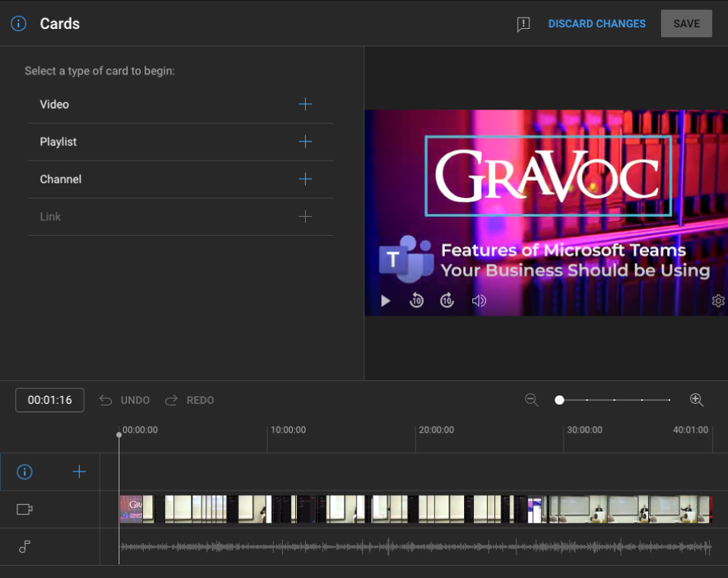Rewind the preview 10 seconds
This screenshot has height=578, width=728.
416,300
